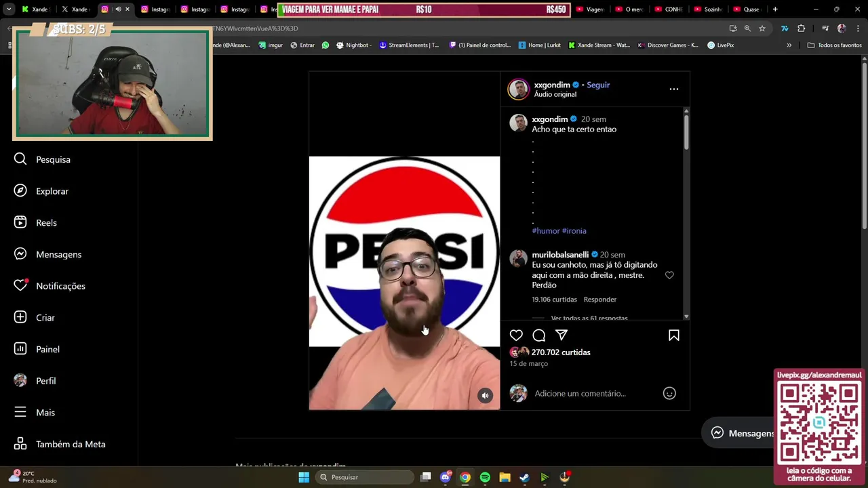Open a new browser tab
Viewport: 868px width, 488px height.
tap(775, 9)
